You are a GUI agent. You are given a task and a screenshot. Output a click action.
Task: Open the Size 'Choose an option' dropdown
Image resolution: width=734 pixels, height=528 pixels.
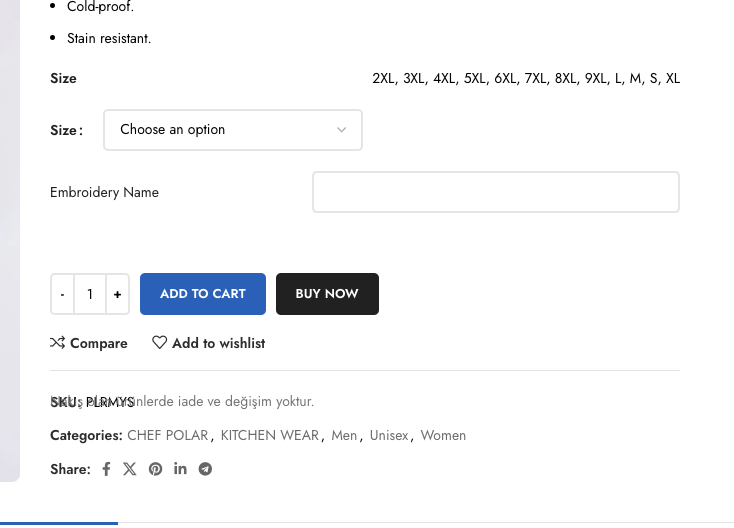coord(233,130)
